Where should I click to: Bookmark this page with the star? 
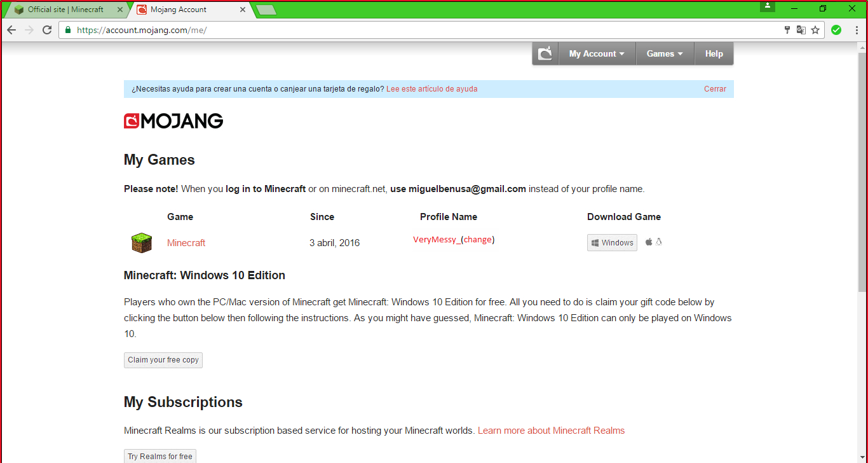[x=815, y=30]
